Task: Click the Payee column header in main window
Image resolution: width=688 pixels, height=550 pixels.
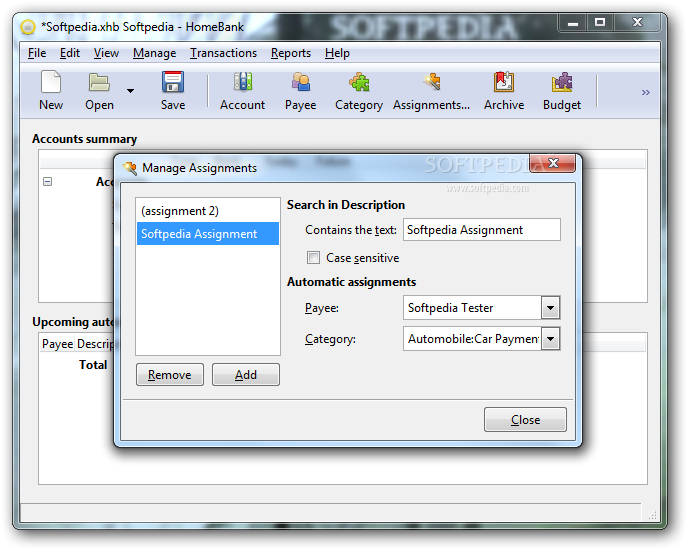Action: pyautogui.click(x=57, y=344)
